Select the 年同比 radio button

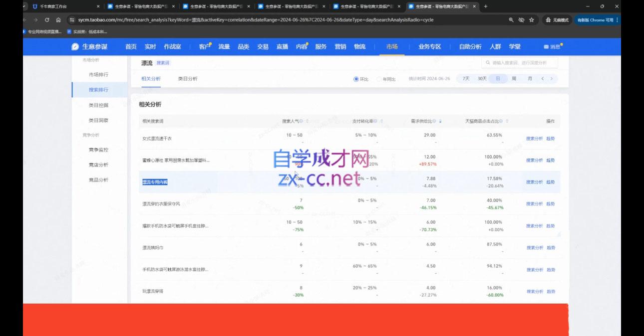(379, 79)
